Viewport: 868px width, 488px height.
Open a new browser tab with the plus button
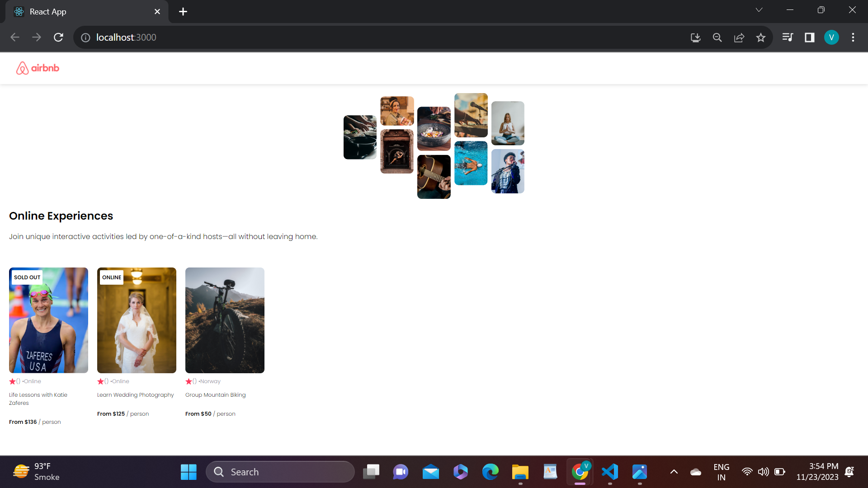(x=183, y=11)
